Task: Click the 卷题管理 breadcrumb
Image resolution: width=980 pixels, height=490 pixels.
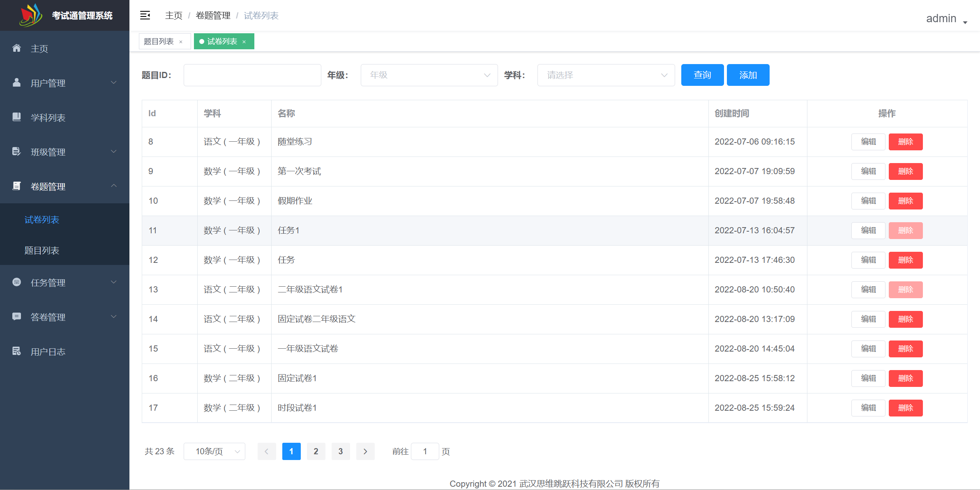Action: pyautogui.click(x=213, y=16)
